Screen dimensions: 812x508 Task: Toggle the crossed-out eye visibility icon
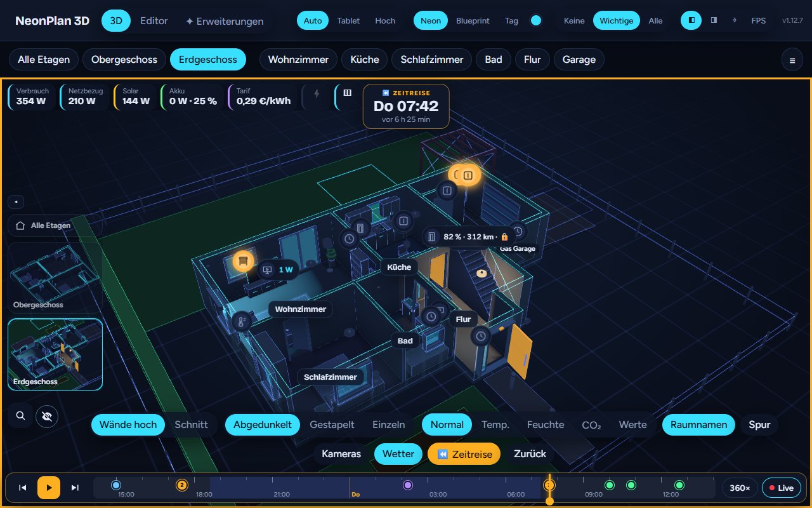pyautogui.click(x=47, y=416)
